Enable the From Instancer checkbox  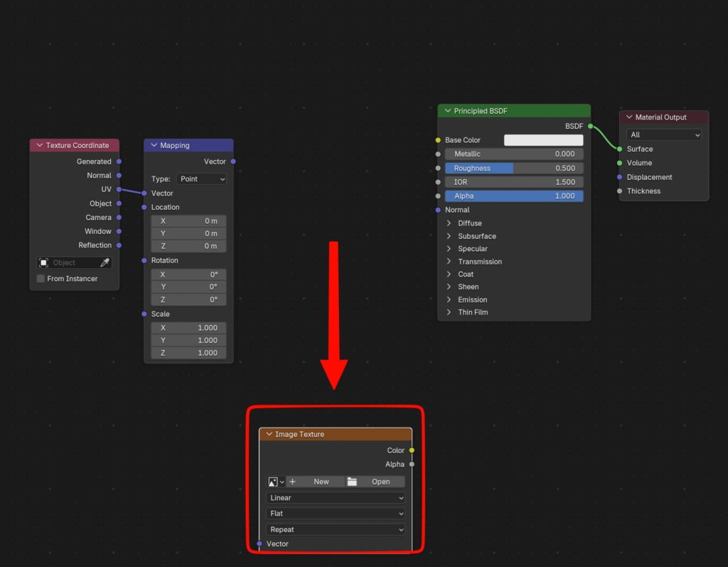[x=41, y=278]
